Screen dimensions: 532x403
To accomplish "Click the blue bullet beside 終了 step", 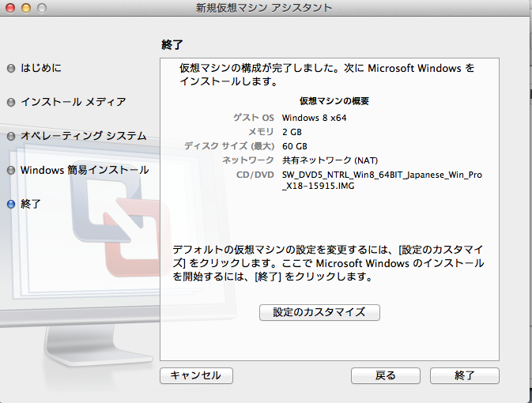I will click(11, 204).
